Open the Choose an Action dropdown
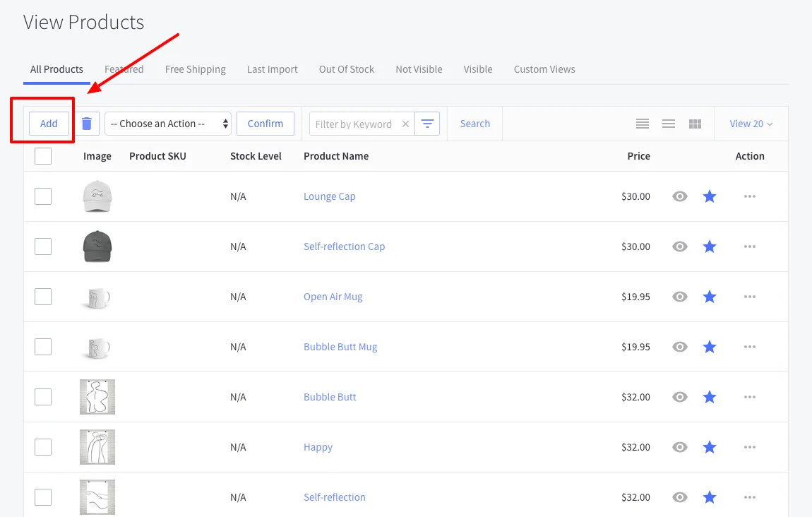 (x=168, y=124)
